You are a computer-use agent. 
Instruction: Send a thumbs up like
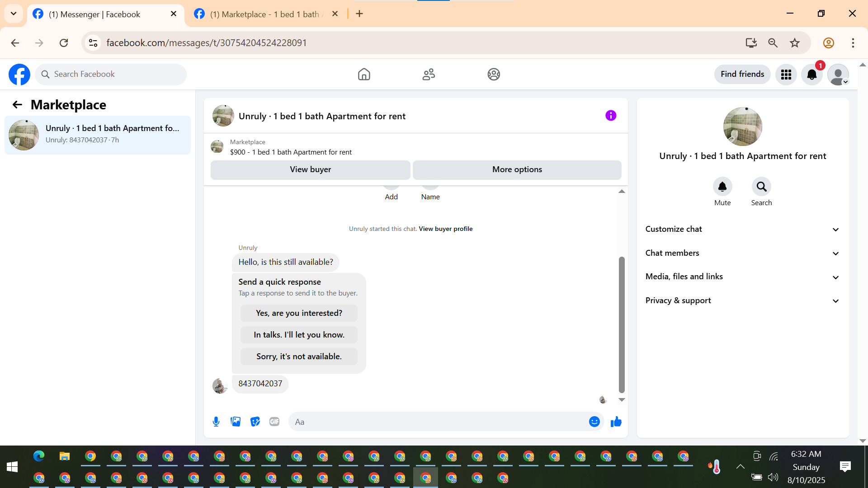pos(616,422)
